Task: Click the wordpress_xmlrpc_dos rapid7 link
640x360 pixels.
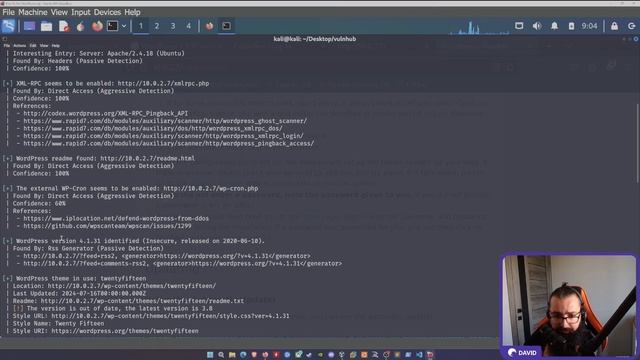Action: tap(153, 128)
